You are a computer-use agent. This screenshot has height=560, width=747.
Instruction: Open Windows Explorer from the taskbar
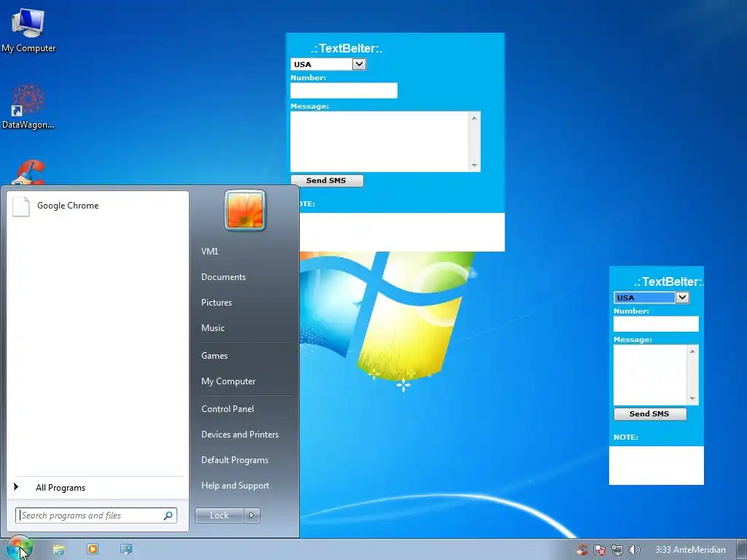click(58, 550)
